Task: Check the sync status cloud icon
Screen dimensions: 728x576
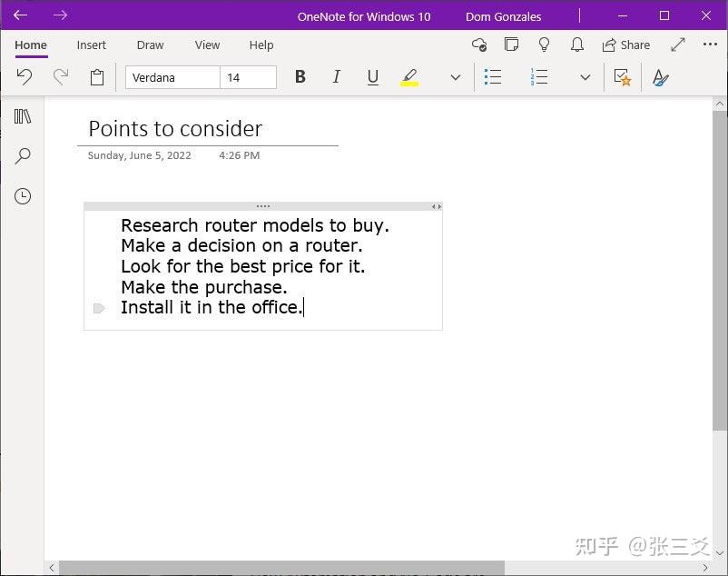Action: [x=479, y=45]
